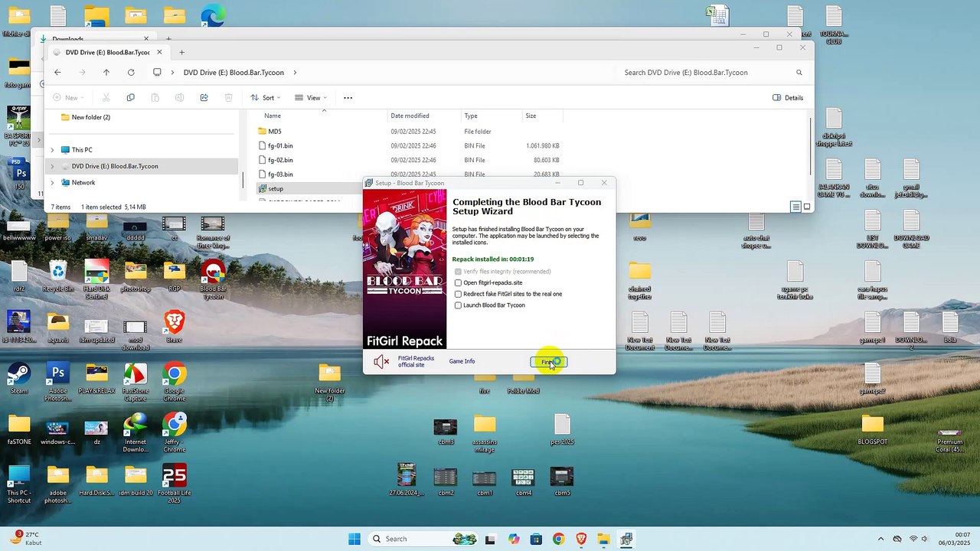This screenshot has height=551, width=980.
Task: Switch to thumbnails view in Explorer status bar
Action: click(806, 207)
